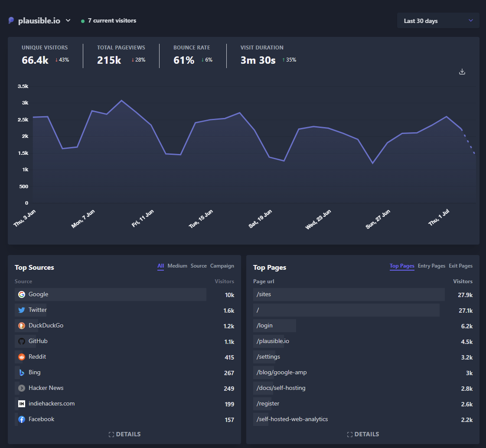This screenshot has width=486, height=448.
Task: Select the Twitter source icon
Action: 21,310
